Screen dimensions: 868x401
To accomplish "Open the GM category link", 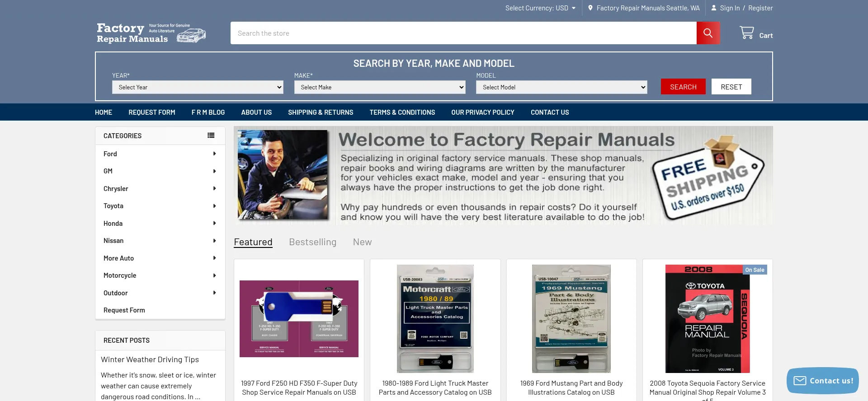I will pyautogui.click(x=108, y=171).
